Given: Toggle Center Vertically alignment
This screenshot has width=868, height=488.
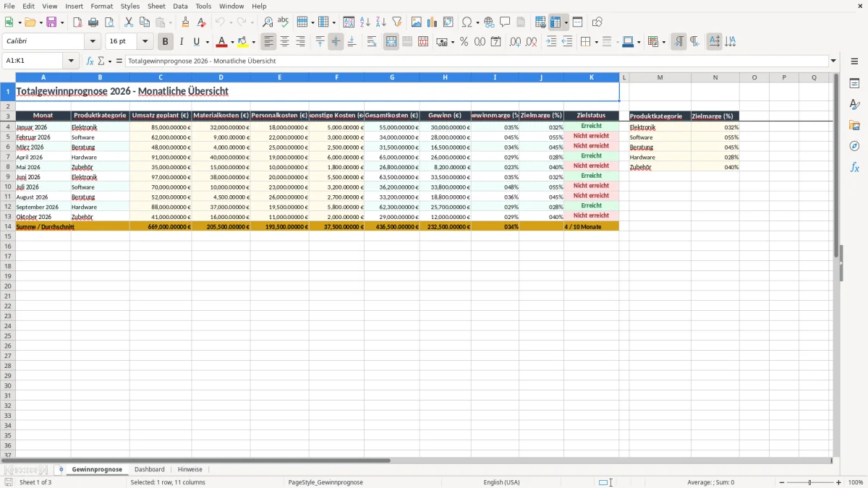Looking at the screenshot, I should tap(336, 42).
